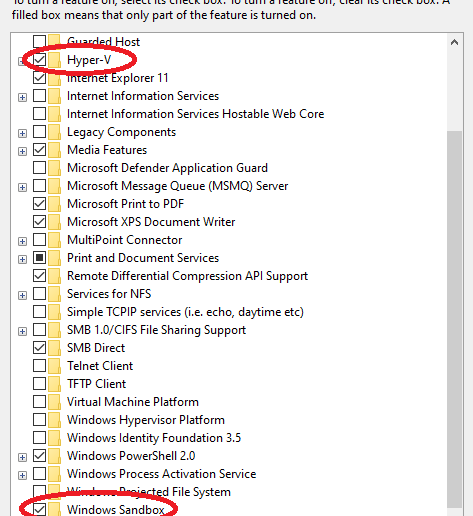Screen dimensions: 473x516
Task: Click the Remote Differential Compression folder icon
Action: pyautogui.click(x=55, y=276)
